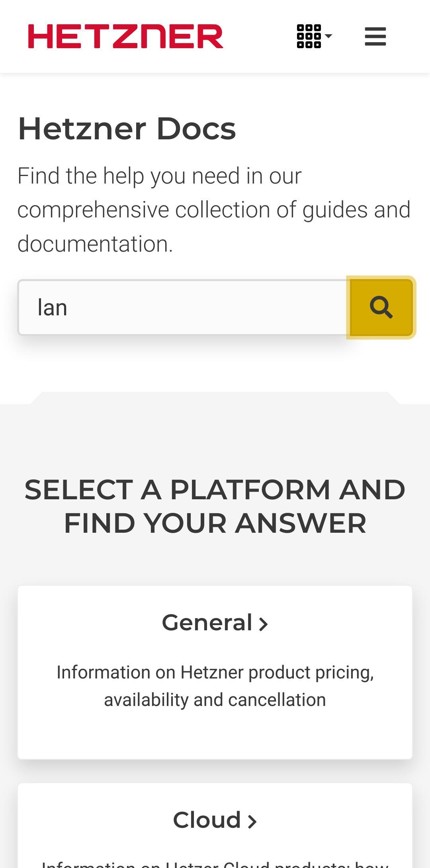Viewport: 430px width, 868px height.
Task: Open the hamburger navigation menu
Action: tap(375, 36)
